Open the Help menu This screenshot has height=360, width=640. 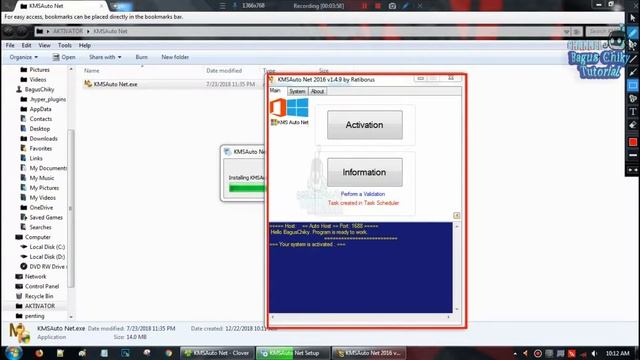84,45
